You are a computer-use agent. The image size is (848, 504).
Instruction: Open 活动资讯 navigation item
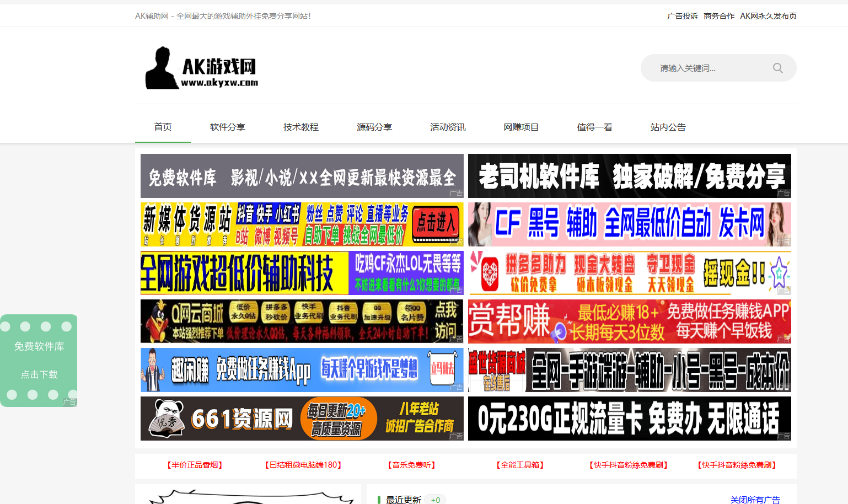pyautogui.click(x=447, y=127)
